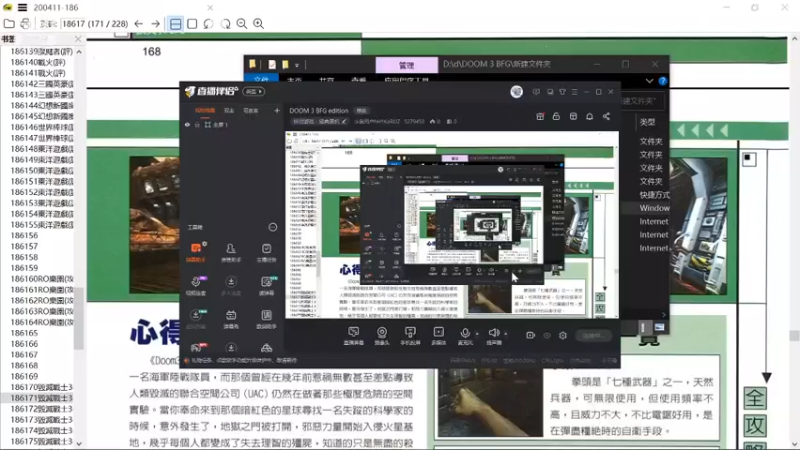Enable continuous page view mode

(175, 23)
